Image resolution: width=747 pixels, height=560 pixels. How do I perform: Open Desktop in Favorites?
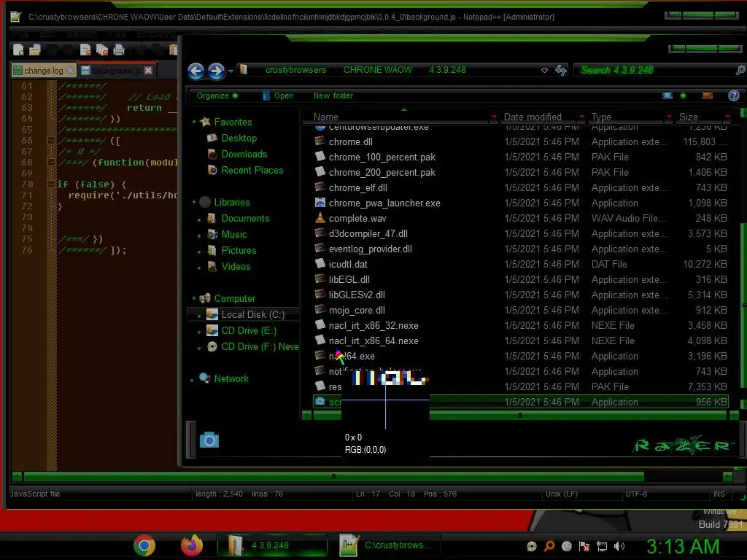point(239,138)
